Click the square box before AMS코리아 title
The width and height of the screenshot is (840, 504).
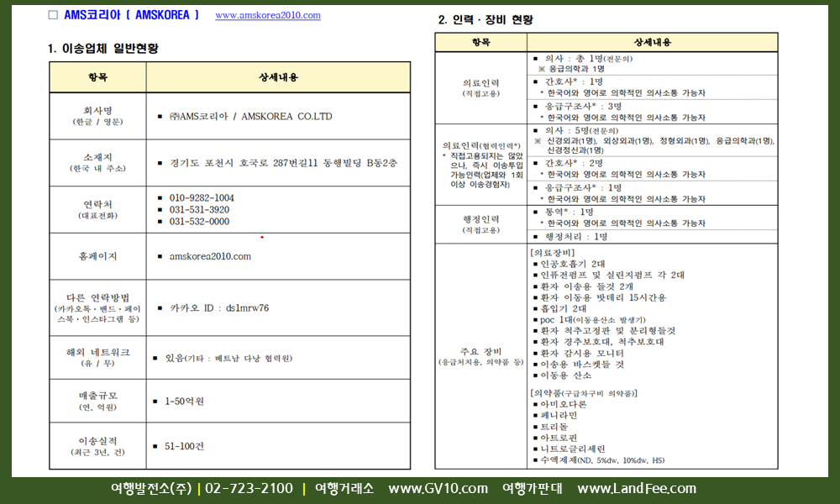point(53,15)
